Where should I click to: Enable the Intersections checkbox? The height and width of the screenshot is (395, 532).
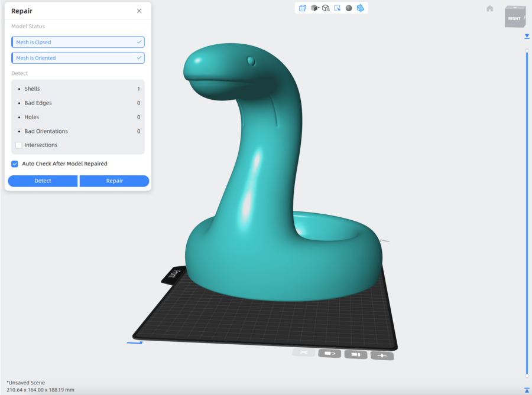19,145
